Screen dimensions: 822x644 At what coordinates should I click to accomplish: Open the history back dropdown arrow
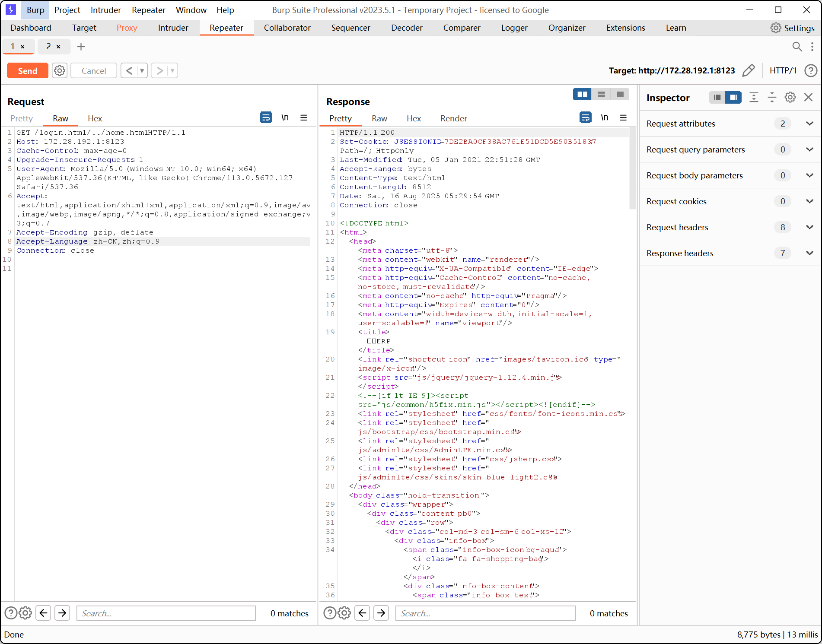[x=142, y=70]
